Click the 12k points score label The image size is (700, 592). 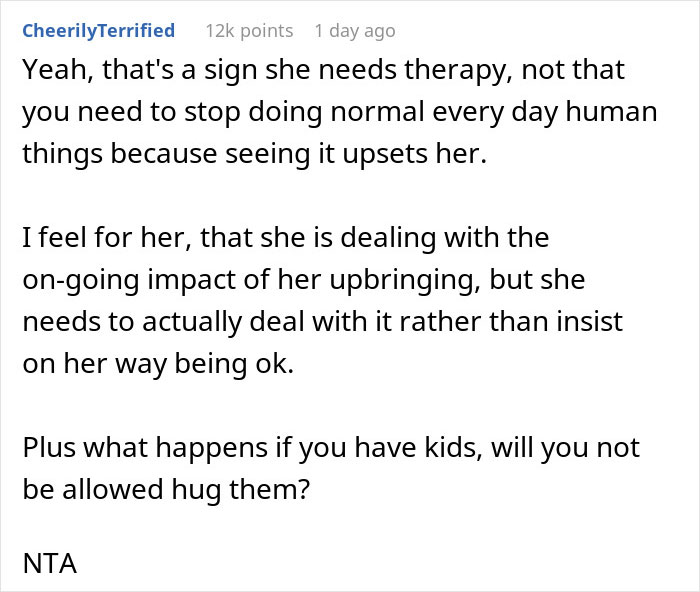pyautogui.click(x=249, y=31)
